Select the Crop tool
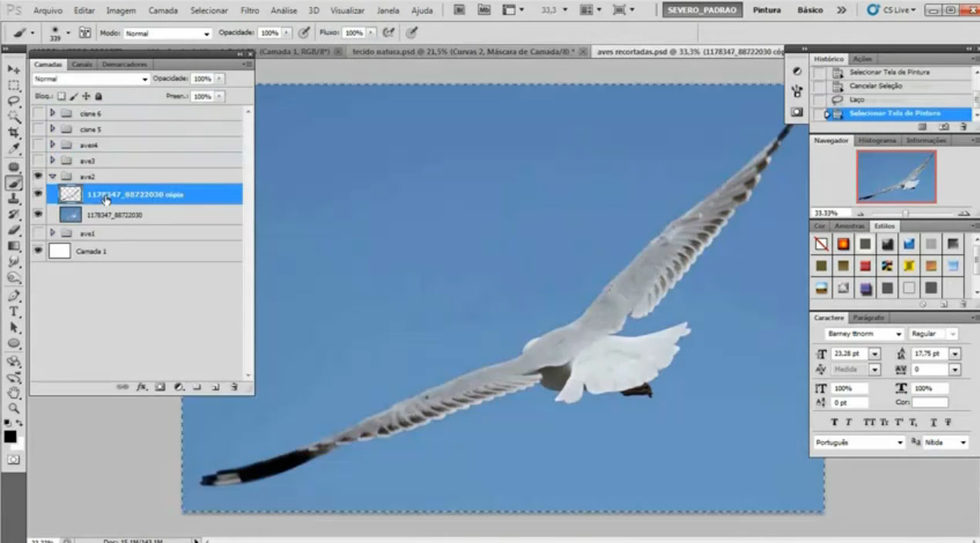This screenshot has width=980, height=543. click(x=14, y=133)
